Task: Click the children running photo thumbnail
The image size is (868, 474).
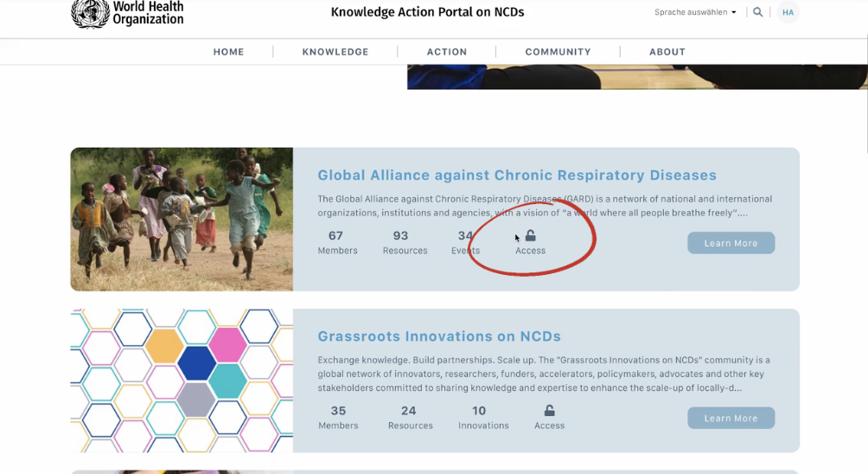Action: (182, 219)
